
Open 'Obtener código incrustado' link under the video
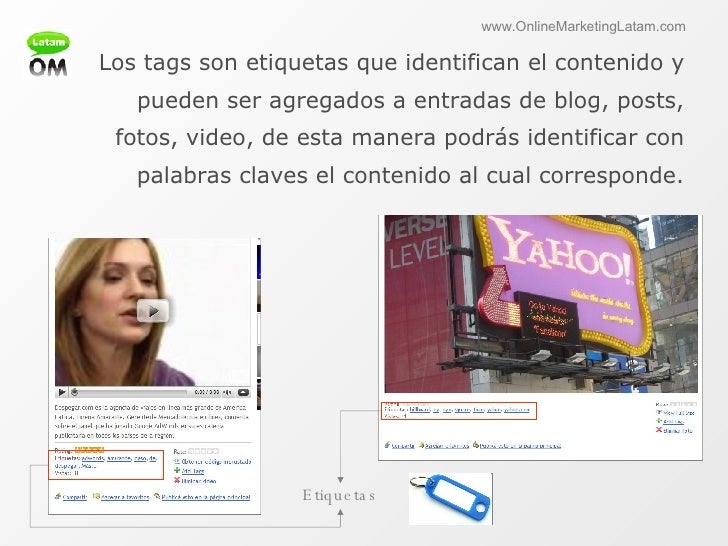(216, 462)
